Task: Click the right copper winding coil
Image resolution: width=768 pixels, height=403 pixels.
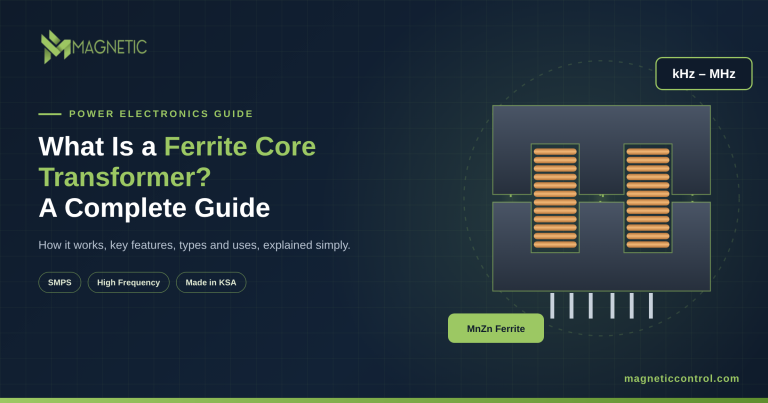Action: point(648,198)
